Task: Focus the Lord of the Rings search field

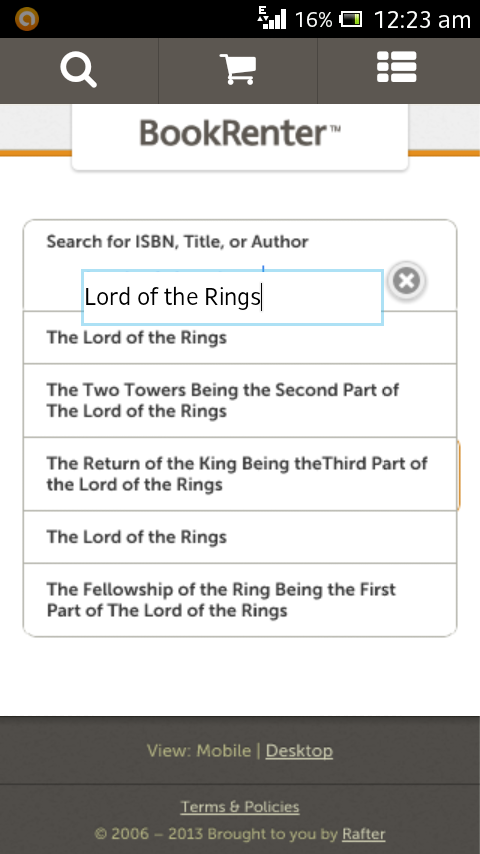Action: [233, 297]
